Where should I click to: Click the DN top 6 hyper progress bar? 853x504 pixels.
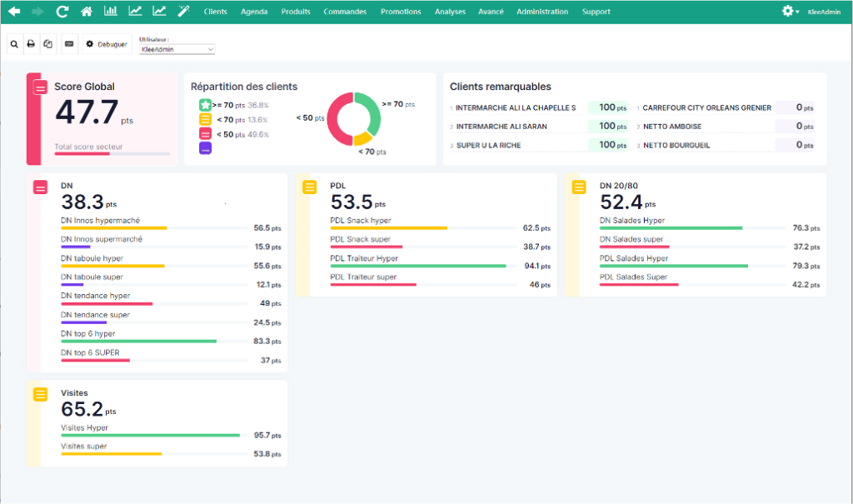coord(154,342)
